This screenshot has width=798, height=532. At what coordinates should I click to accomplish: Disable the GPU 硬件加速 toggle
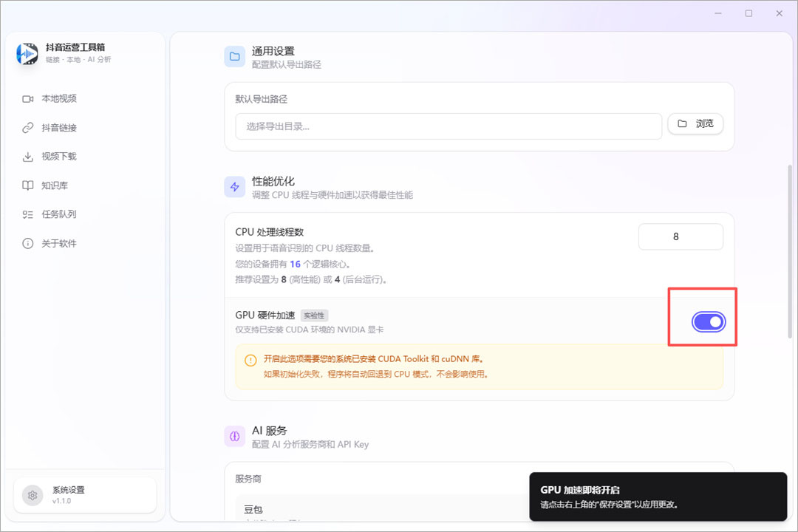[x=709, y=321]
